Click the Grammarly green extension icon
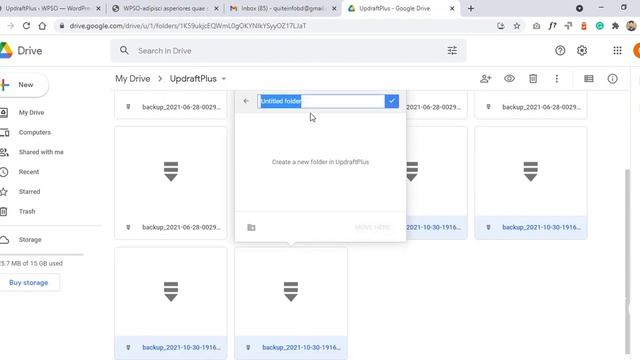Viewport: 640px width, 360px height. point(600,26)
